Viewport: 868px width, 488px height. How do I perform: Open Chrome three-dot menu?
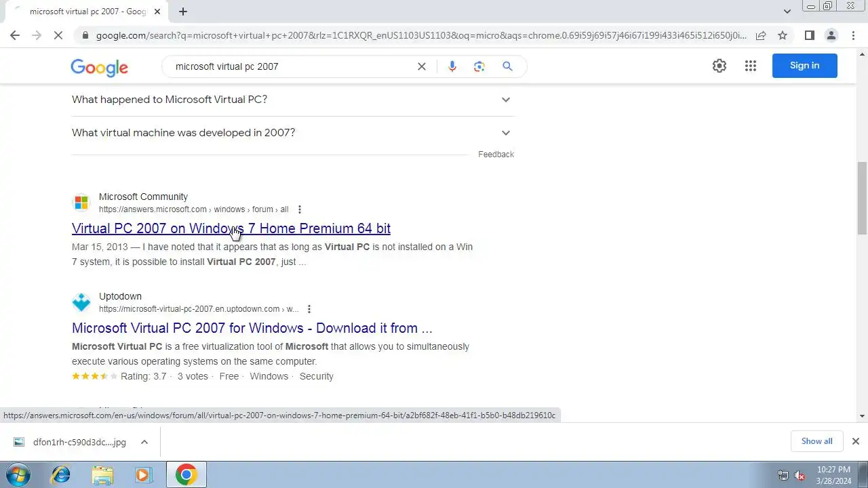[x=853, y=35]
